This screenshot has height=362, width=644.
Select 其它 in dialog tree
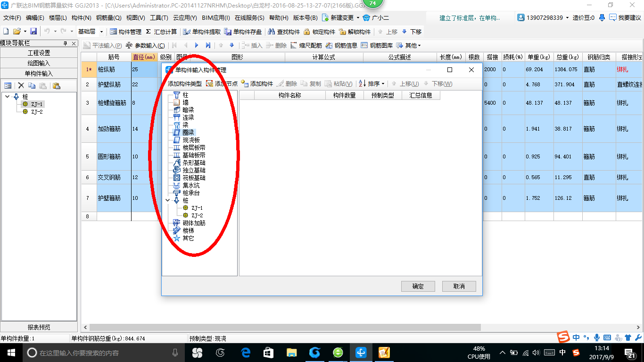pos(188,238)
